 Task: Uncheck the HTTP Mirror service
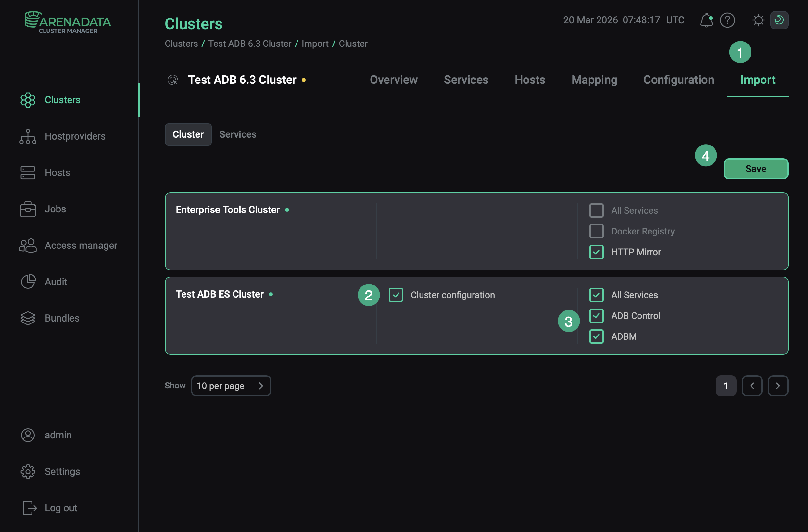597,252
